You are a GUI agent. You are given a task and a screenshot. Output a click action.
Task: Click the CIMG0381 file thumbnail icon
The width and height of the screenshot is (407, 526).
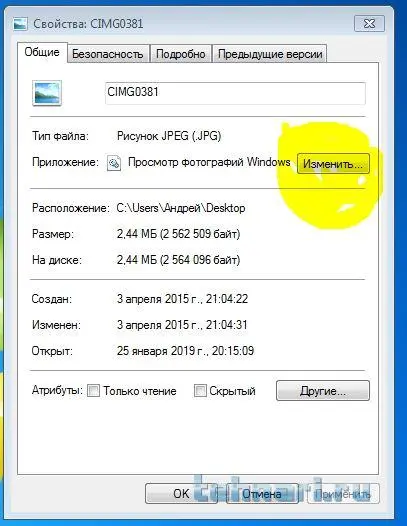47,93
